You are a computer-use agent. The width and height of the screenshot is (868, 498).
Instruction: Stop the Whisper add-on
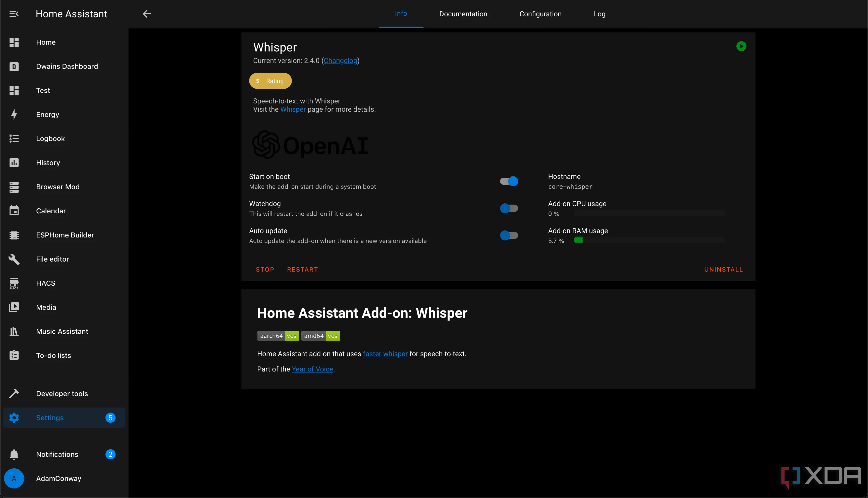pos(265,270)
